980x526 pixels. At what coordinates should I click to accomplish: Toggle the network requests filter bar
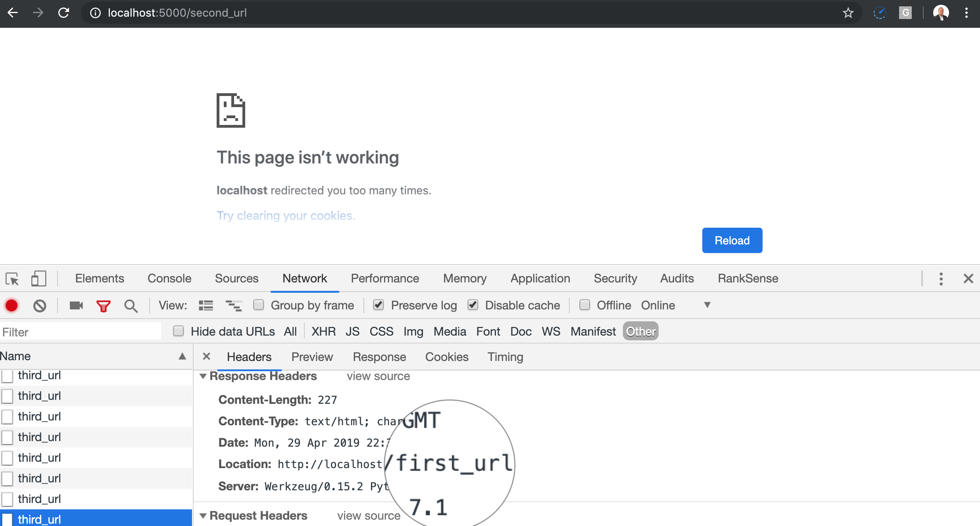tap(103, 305)
